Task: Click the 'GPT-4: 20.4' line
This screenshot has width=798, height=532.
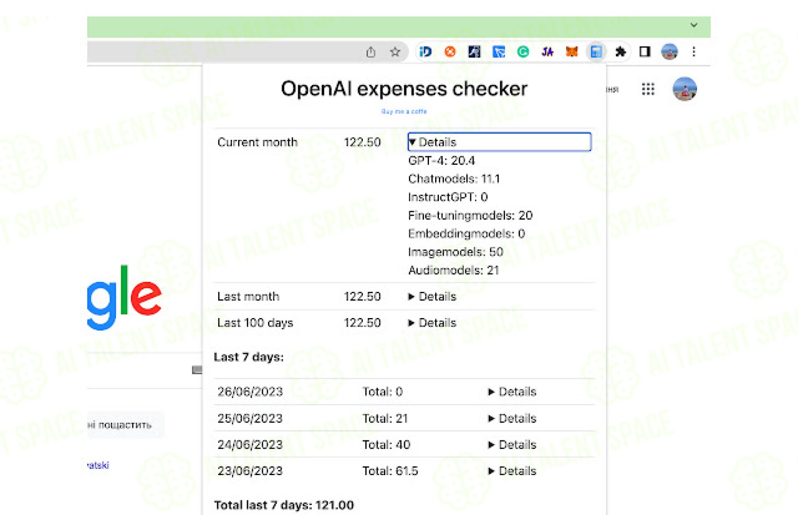Action: pos(442,161)
